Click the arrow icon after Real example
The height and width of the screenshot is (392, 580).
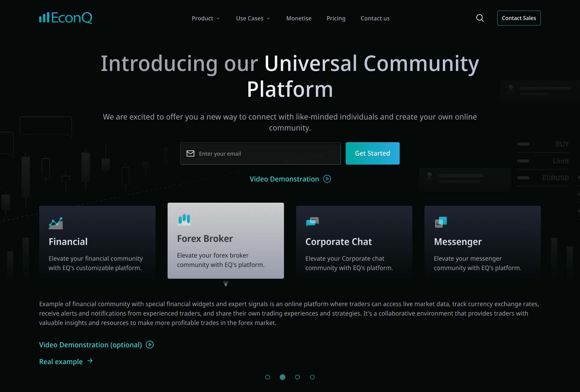point(90,361)
